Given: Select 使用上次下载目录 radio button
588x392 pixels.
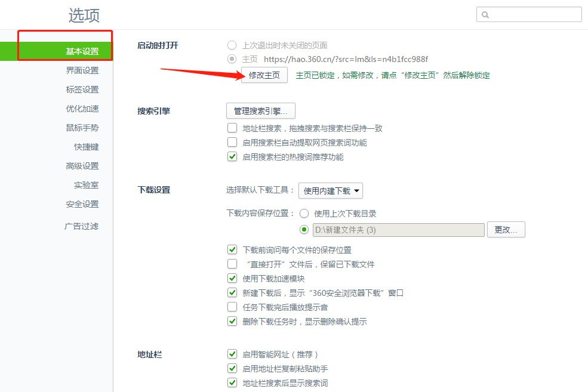Looking at the screenshot, I should click(304, 214).
